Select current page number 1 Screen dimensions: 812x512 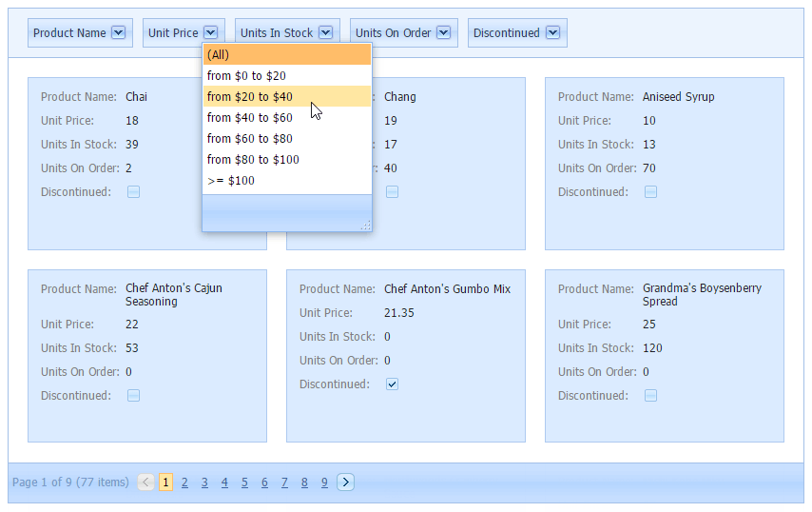coord(165,482)
